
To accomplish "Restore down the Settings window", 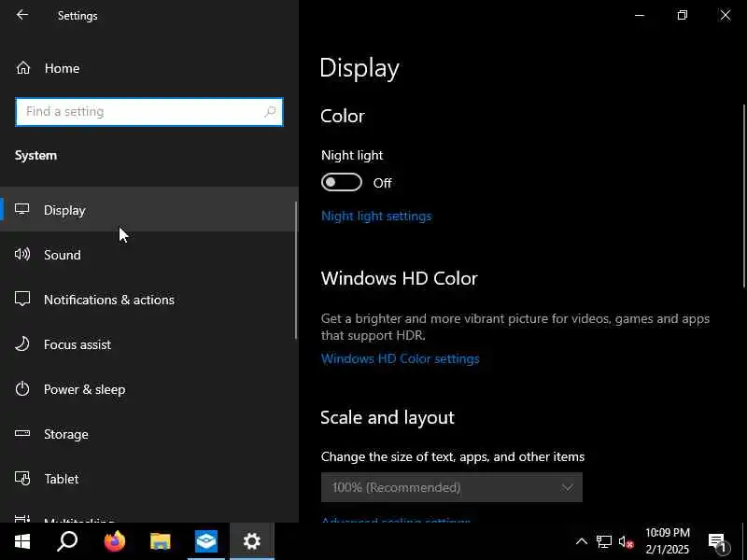I will tap(683, 15).
